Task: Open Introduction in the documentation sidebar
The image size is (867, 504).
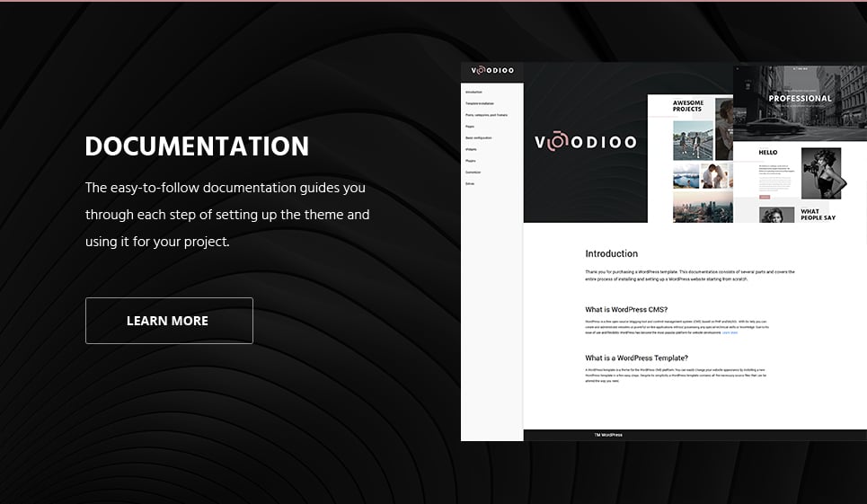Action: 473,93
